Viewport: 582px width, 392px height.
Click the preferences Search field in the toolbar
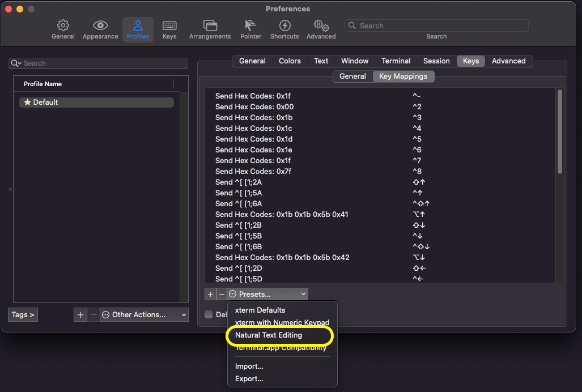point(436,25)
